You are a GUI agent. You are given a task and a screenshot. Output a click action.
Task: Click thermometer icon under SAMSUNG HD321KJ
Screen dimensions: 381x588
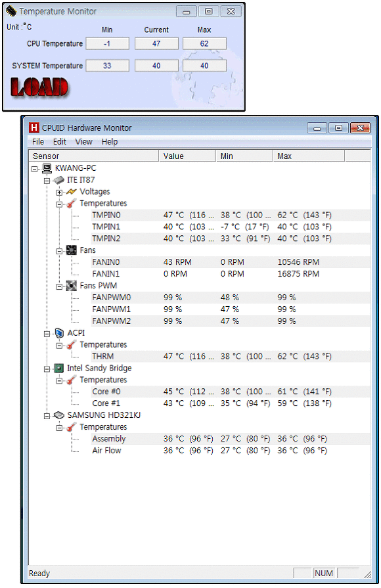coord(71,427)
